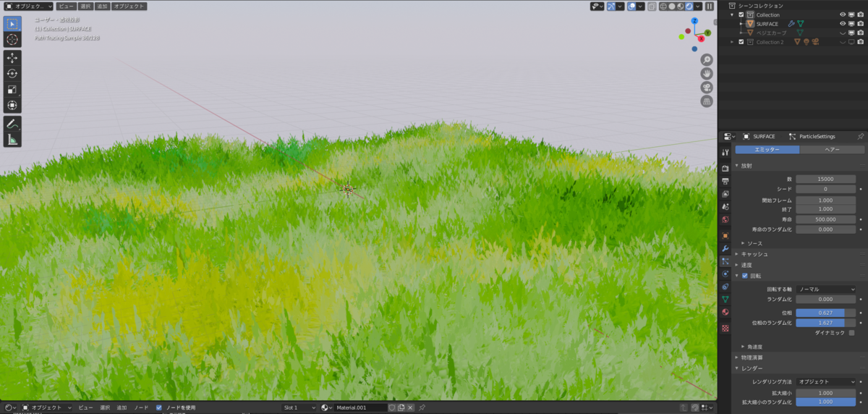This screenshot has width=868, height=414.
Task: Open the Object Data properties tab
Action: click(x=726, y=299)
